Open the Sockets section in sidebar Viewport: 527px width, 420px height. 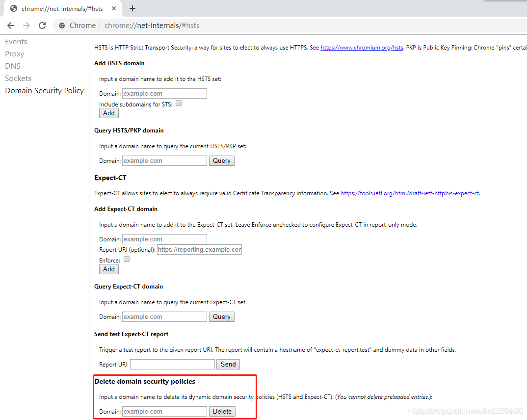tap(18, 79)
